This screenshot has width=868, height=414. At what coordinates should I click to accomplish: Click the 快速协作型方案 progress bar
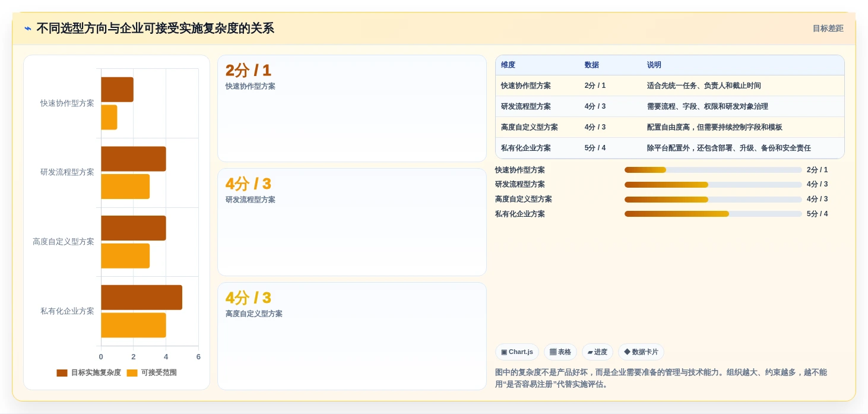[713, 170]
